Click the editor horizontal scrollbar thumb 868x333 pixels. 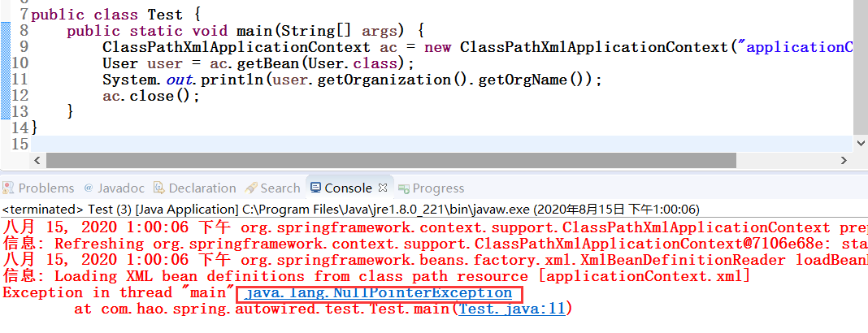point(392,161)
